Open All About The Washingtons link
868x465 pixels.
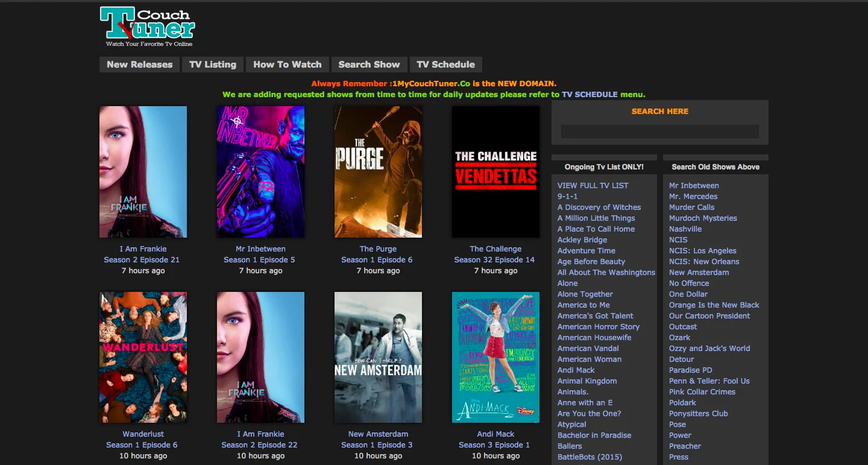[606, 273]
